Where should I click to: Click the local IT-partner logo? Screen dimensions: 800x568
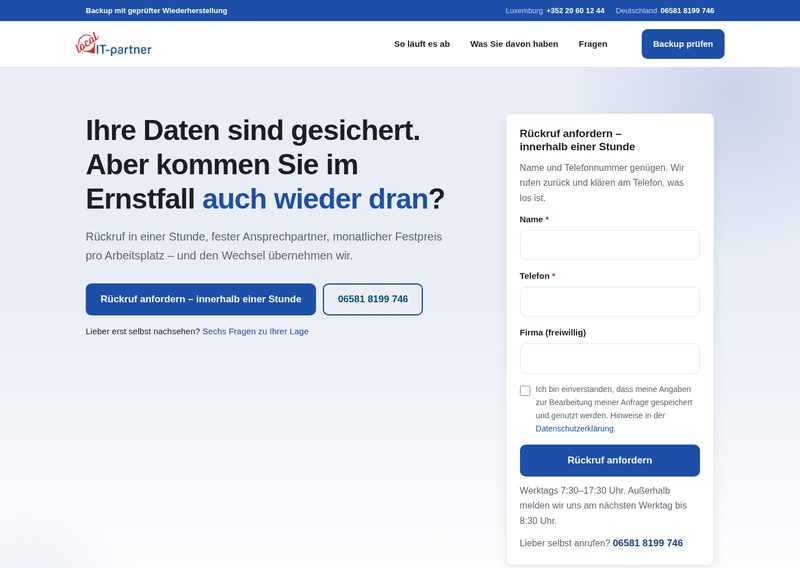click(113, 44)
